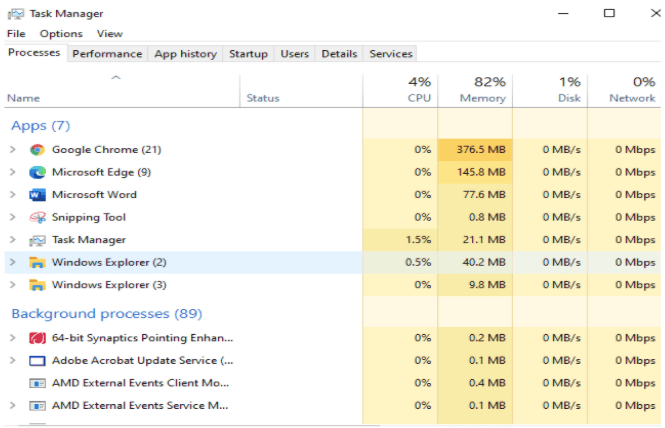
Task: Click the Microsoft Edge icon
Action: pyautogui.click(x=37, y=172)
